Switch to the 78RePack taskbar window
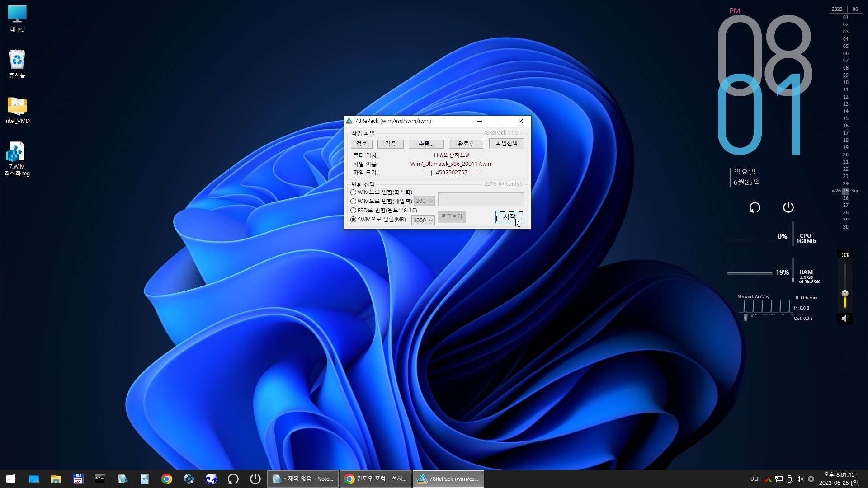 [448, 479]
